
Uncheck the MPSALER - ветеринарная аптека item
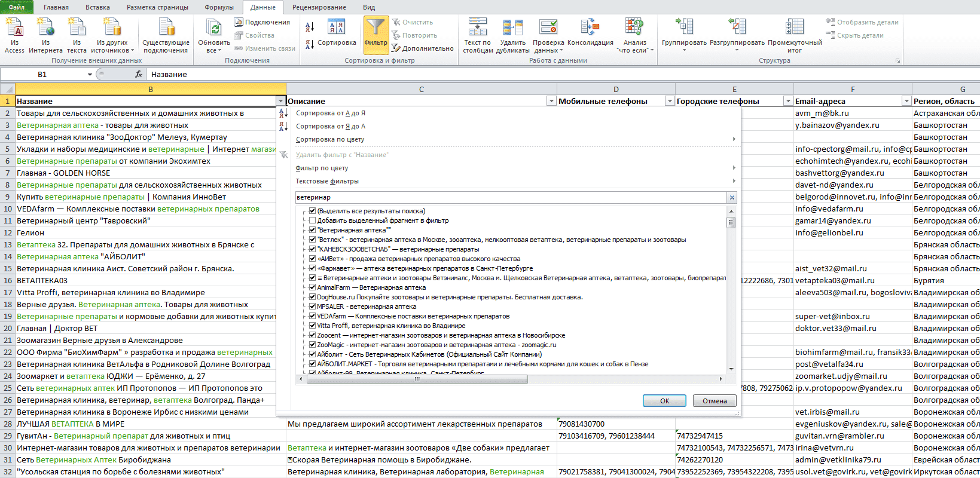(312, 307)
